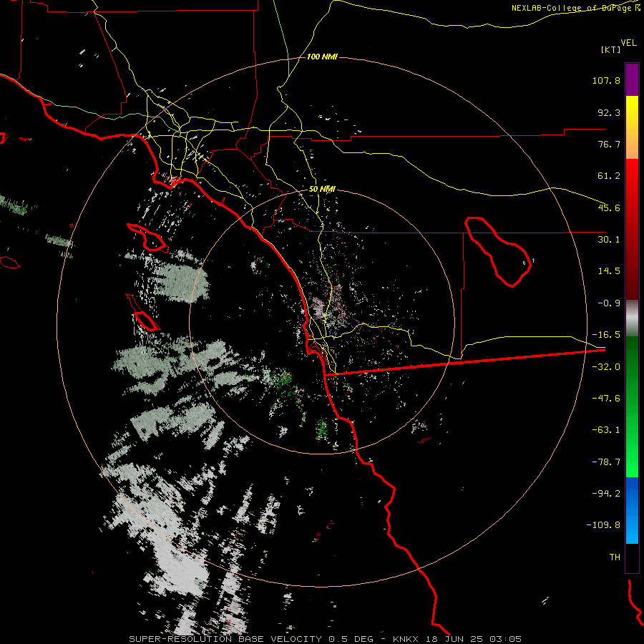Click the bright green color bar segment
The width and height of the screenshot is (644, 644).
[632, 406]
